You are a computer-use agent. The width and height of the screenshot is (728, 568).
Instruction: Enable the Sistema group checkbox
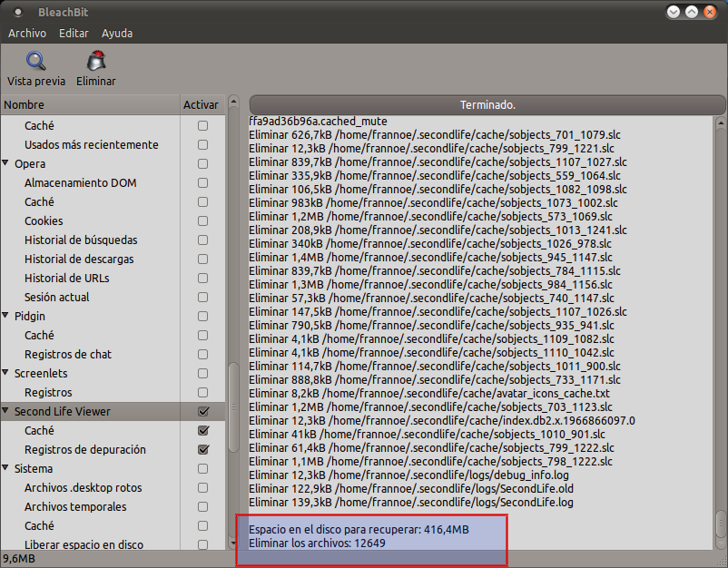tap(202, 469)
